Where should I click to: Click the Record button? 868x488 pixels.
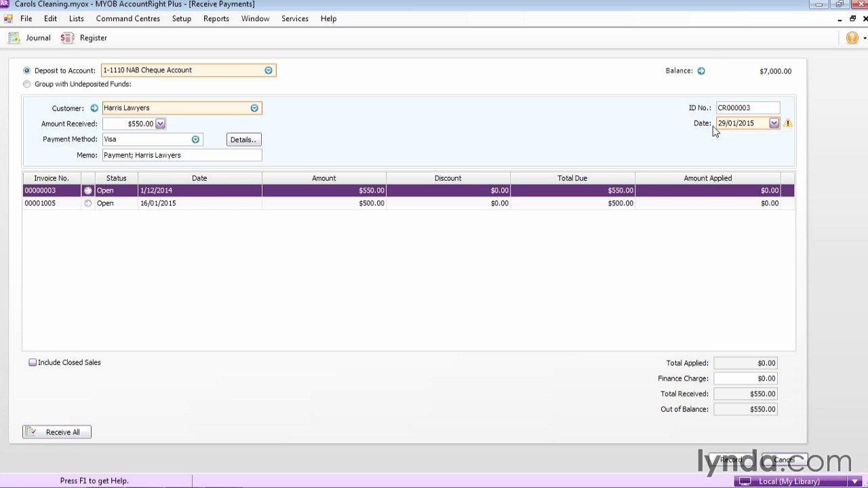(x=732, y=460)
